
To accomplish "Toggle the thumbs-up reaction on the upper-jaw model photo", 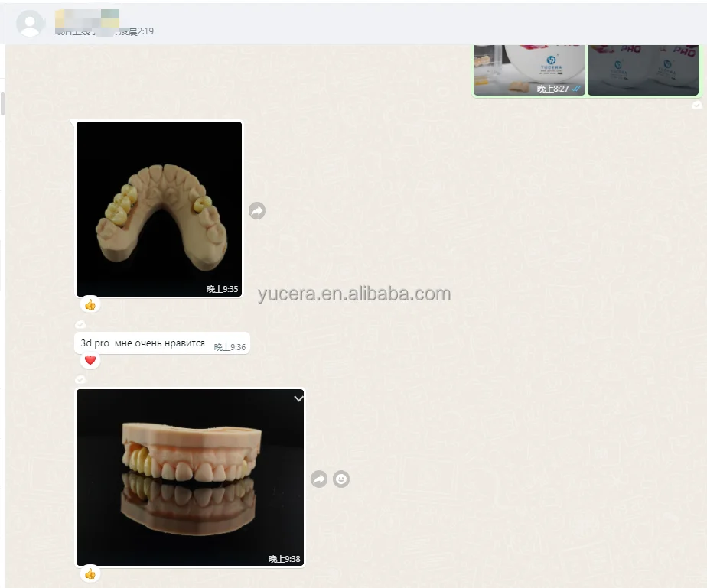I will click(x=90, y=304).
